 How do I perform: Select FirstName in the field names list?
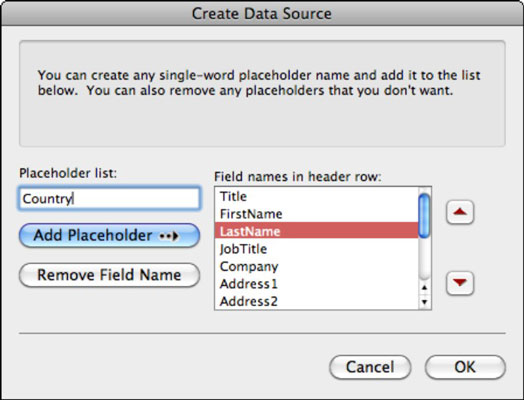316,214
